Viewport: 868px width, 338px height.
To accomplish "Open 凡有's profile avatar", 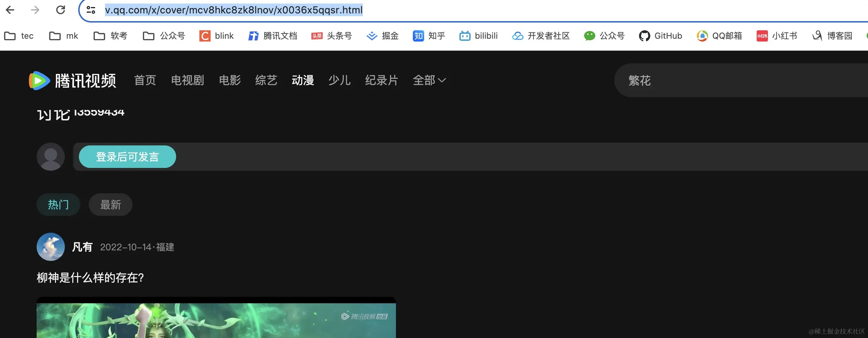I will pos(51,247).
